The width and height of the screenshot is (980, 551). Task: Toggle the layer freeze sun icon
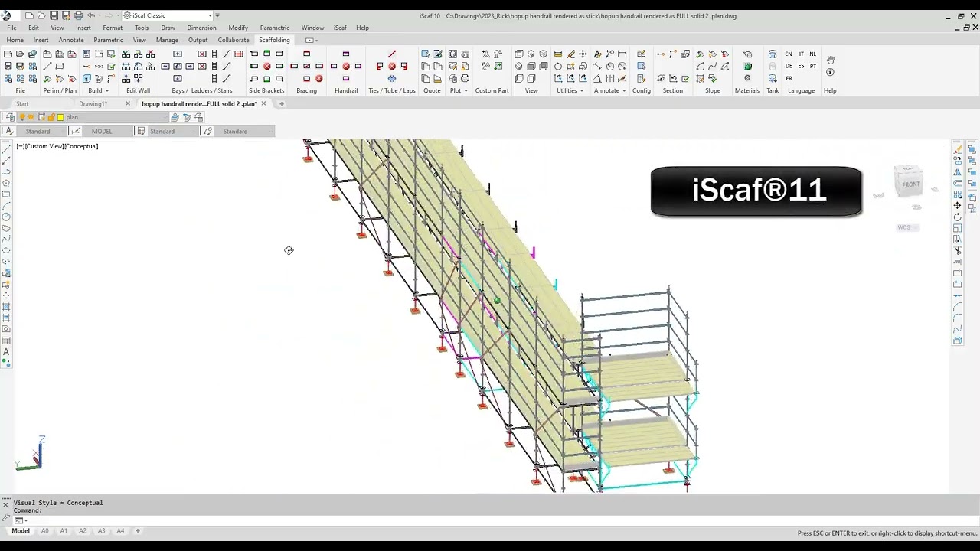31,117
